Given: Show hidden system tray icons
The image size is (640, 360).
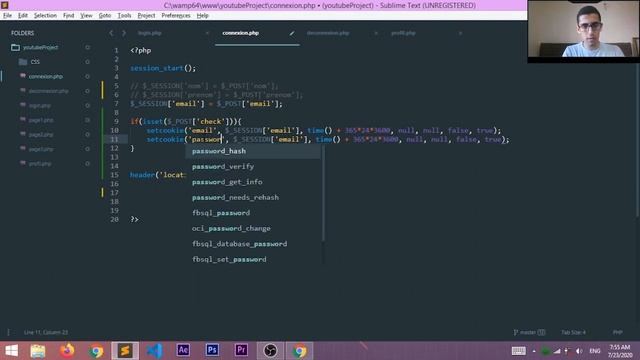Looking at the screenshot, I should [534, 351].
